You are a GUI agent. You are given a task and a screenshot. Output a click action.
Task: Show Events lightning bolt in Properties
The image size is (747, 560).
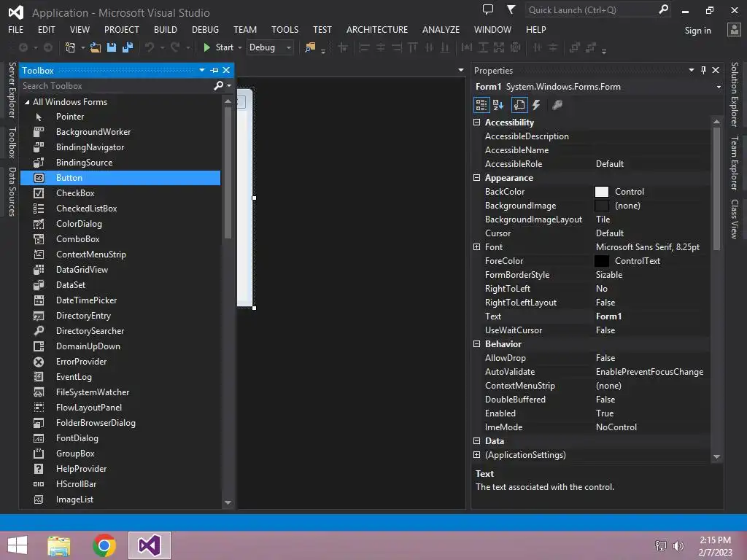[536, 105]
